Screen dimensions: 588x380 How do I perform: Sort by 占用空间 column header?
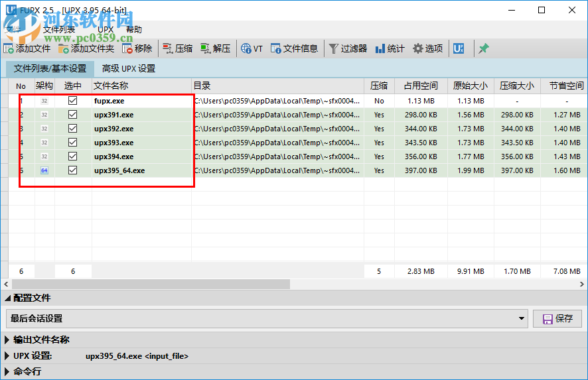pos(421,86)
